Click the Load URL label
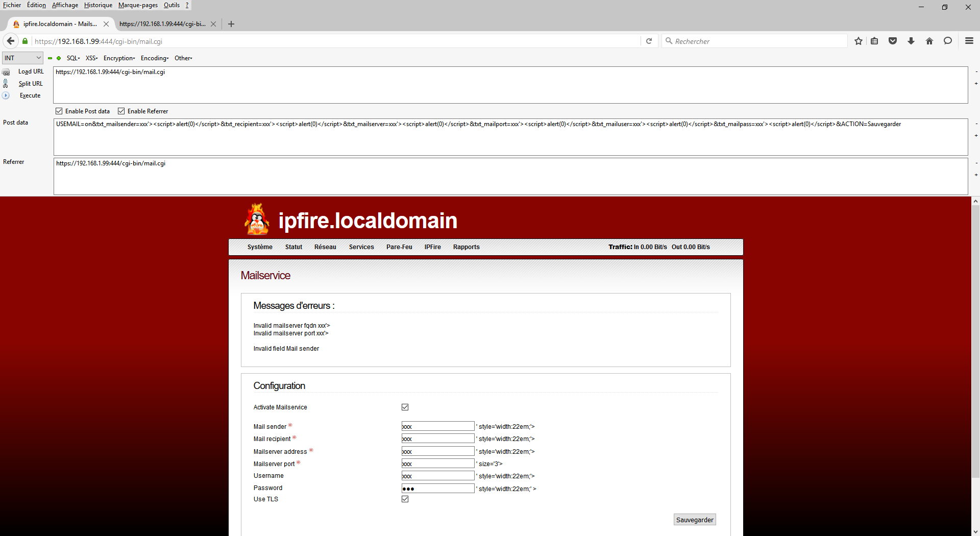Screen dimensions: 980x536 31,72
